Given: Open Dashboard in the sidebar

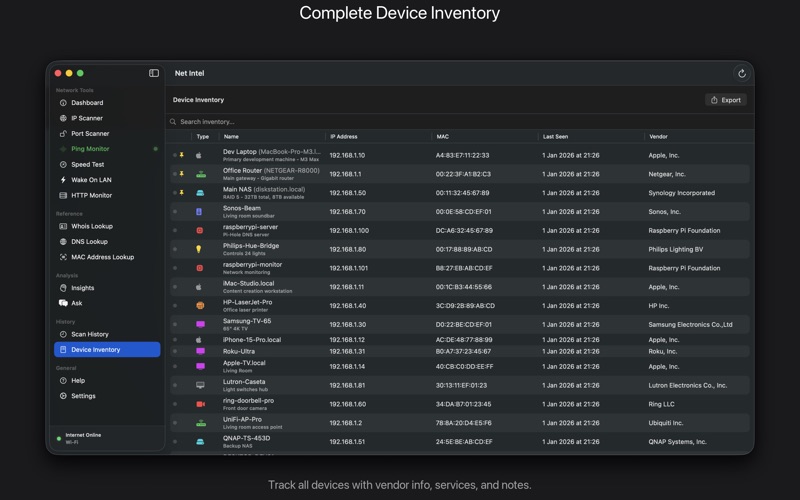Looking at the screenshot, I should point(107,103).
